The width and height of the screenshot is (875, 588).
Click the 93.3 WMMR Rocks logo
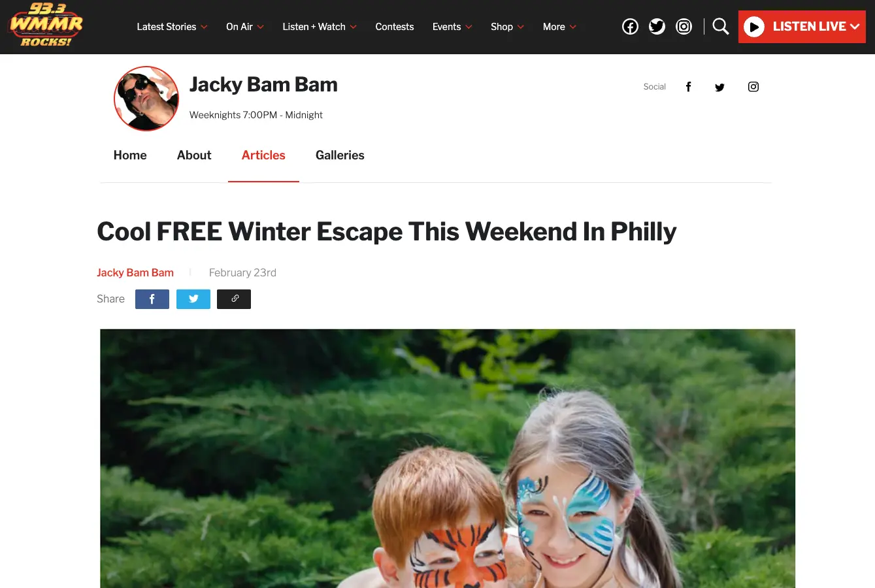(46, 25)
